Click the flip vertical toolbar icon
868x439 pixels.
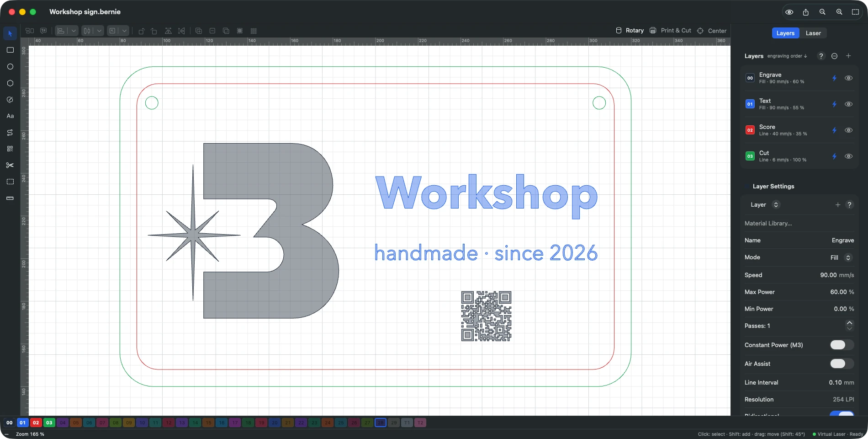(181, 31)
